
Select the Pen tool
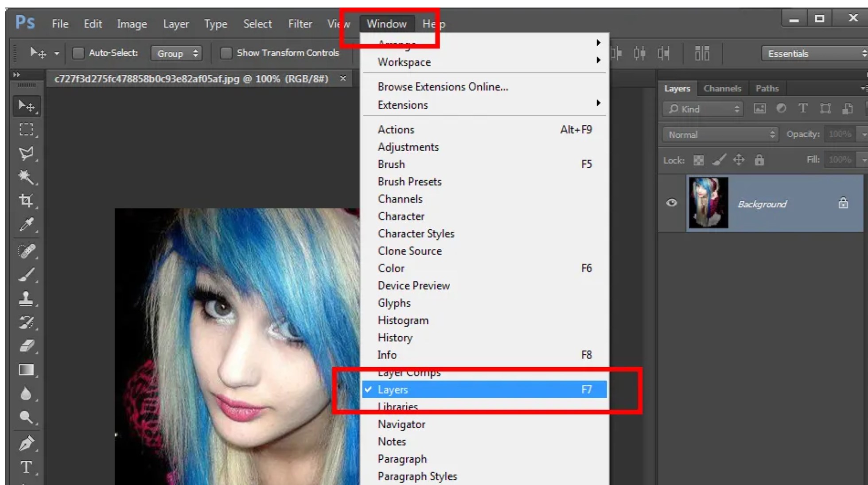point(26,443)
